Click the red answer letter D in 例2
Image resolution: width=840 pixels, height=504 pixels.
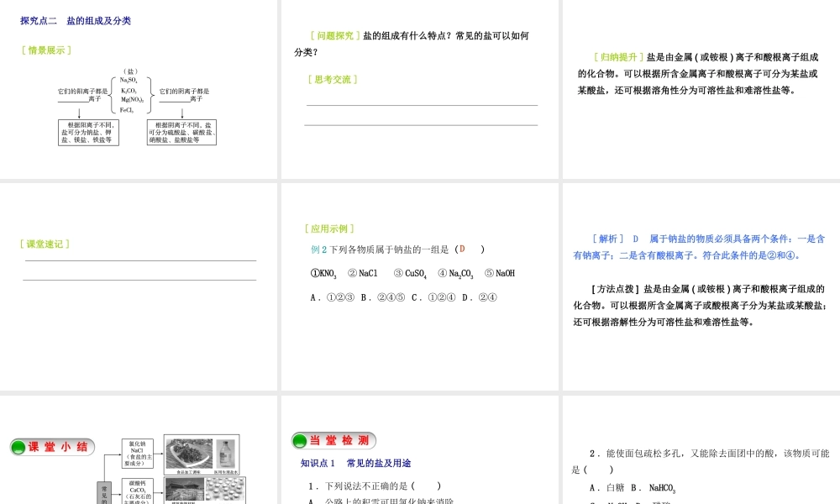[x=462, y=249]
